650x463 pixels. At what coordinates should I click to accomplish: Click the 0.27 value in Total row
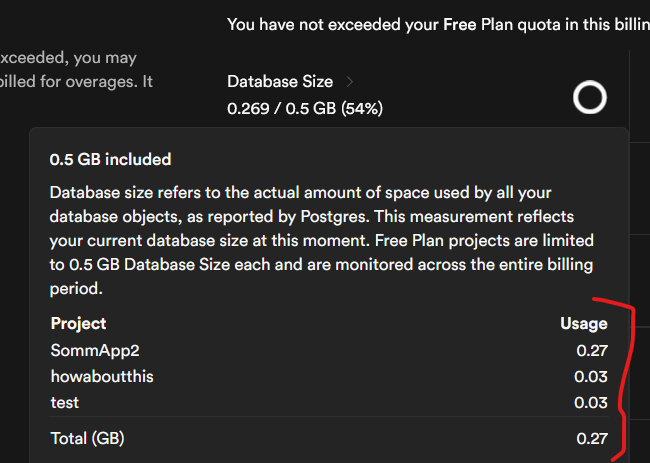point(591,438)
